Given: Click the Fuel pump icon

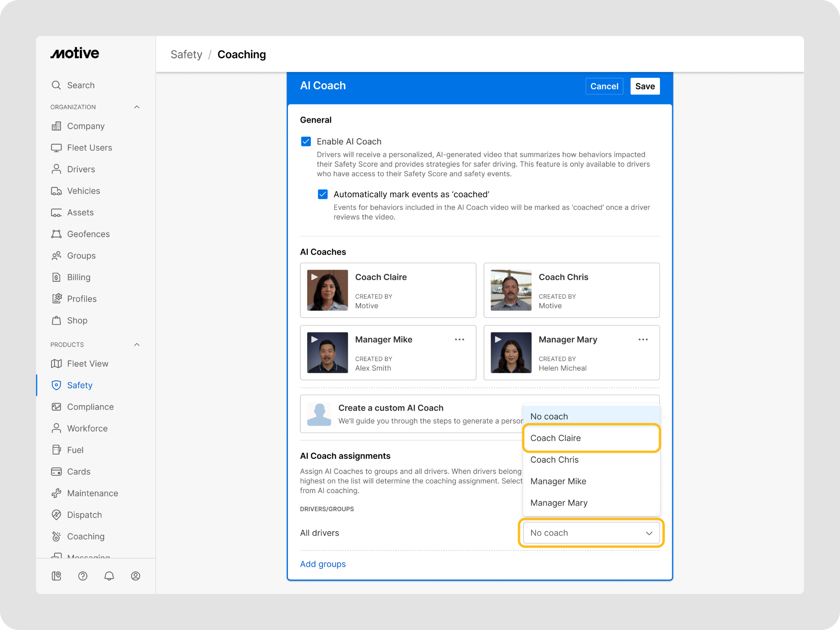Looking at the screenshot, I should pyautogui.click(x=56, y=450).
